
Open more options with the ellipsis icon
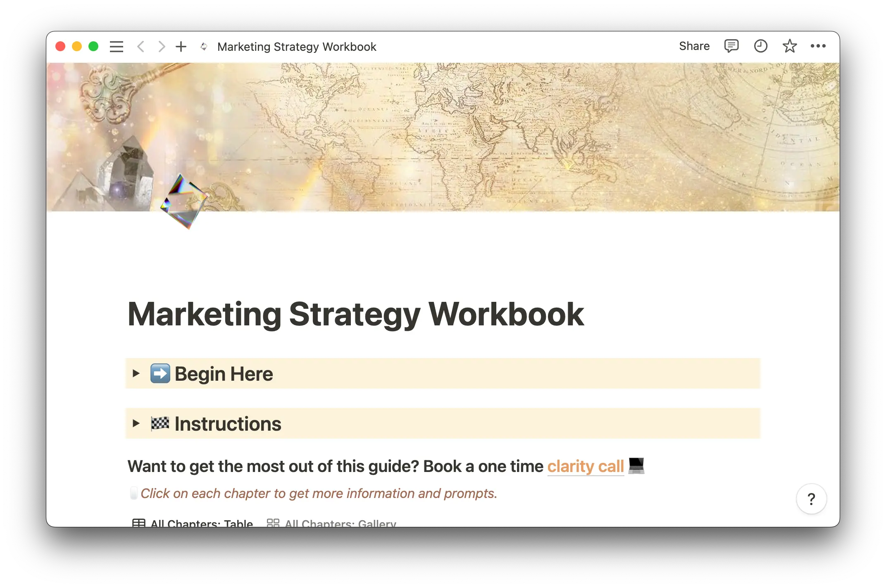tap(819, 46)
